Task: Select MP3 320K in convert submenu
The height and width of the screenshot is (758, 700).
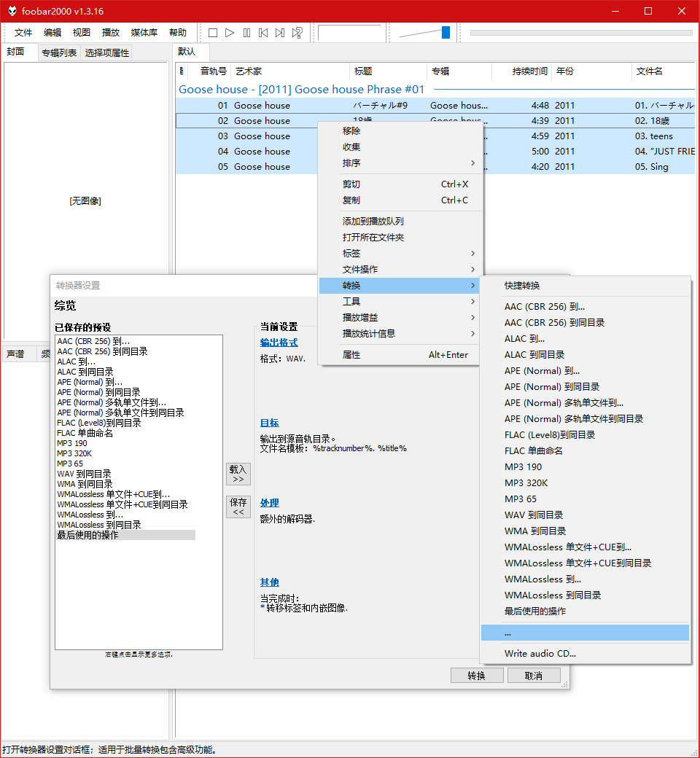Action: pyautogui.click(x=526, y=483)
